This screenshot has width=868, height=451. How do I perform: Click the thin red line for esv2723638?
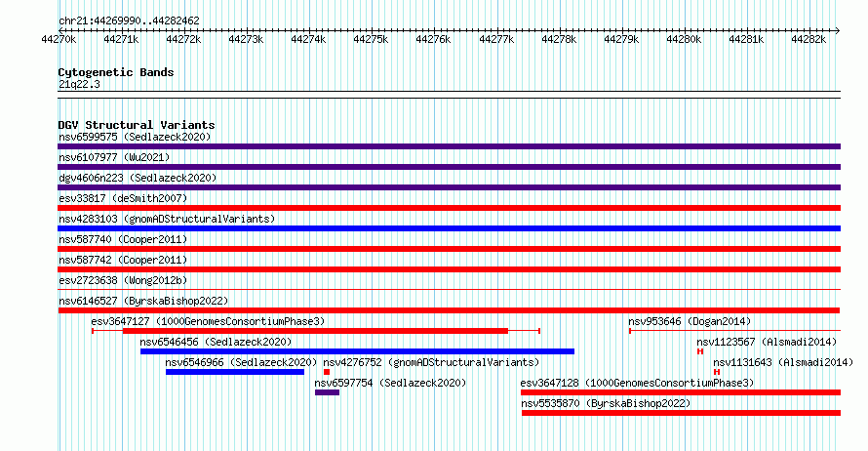[x=449, y=290]
